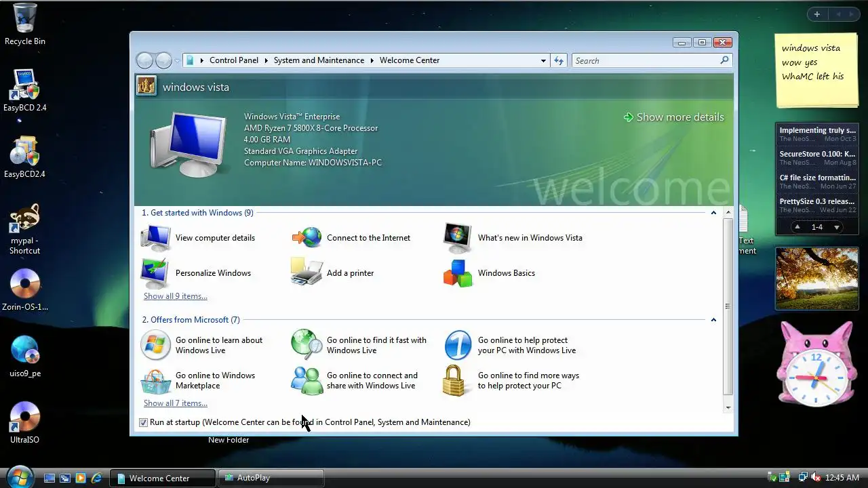Click in the Search input field
Screen dimensions: 868x488
pos(644,60)
